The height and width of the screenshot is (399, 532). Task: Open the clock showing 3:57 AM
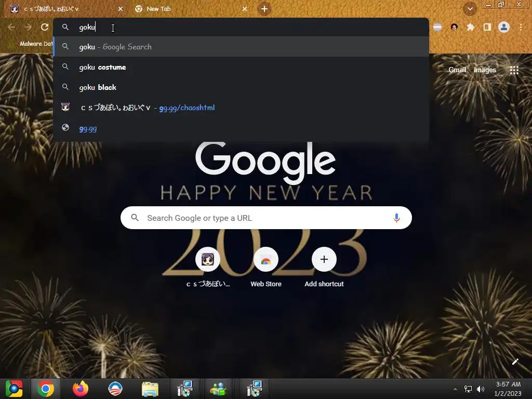click(x=508, y=389)
